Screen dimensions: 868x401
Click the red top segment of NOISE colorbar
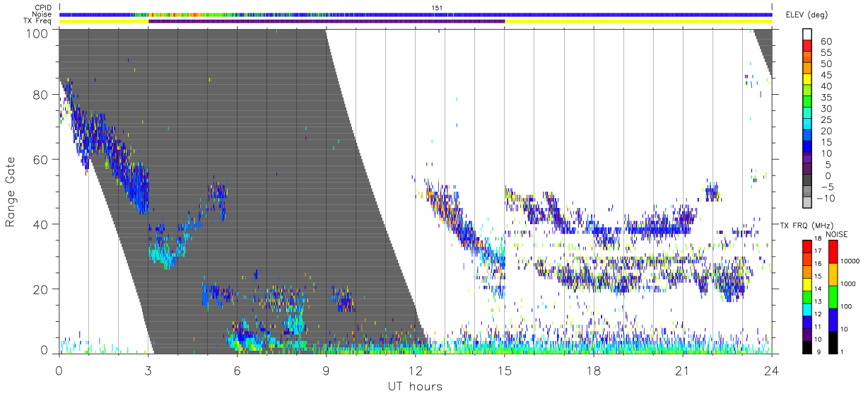tap(833, 251)
